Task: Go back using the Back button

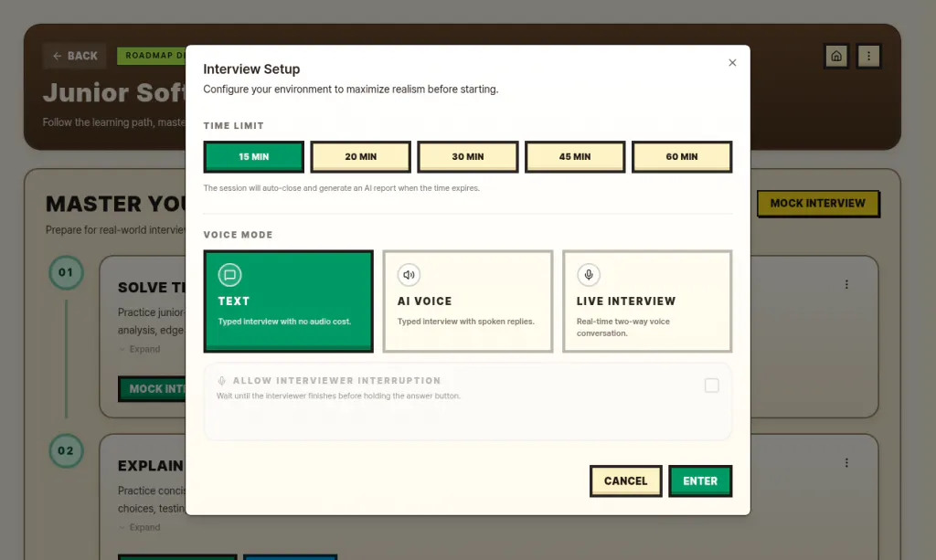Action: point(75,56)
